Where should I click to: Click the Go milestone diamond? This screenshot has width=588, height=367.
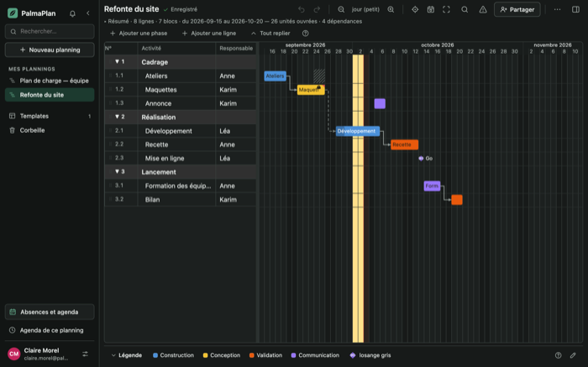(x=421, y=159)
